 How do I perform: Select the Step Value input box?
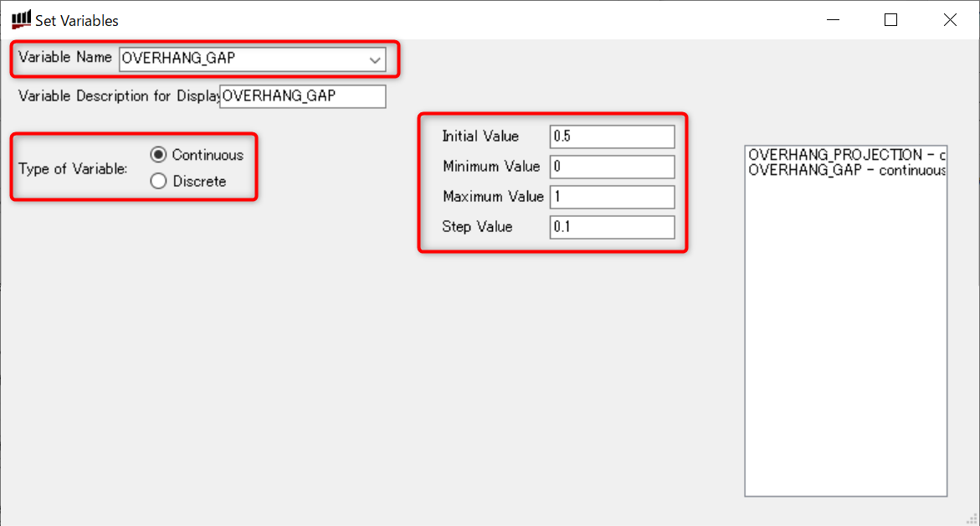pos(612,227)
